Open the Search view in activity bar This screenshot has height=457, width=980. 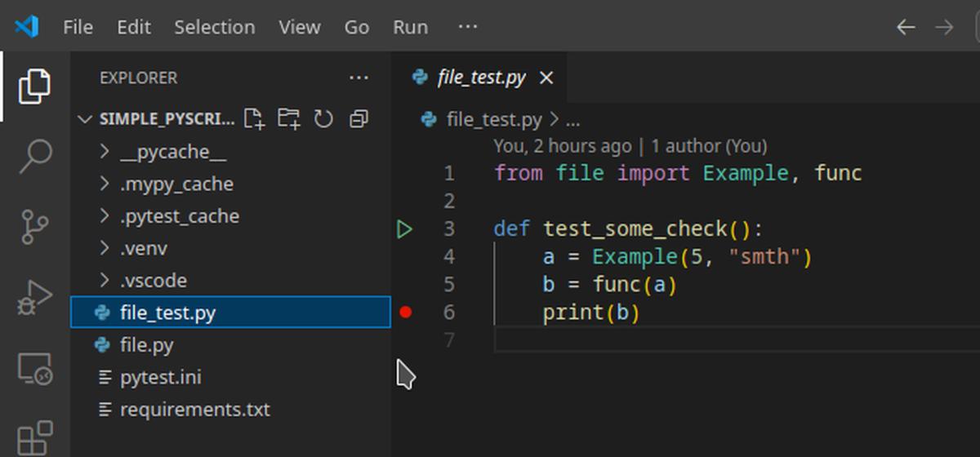tap(34, 155)
